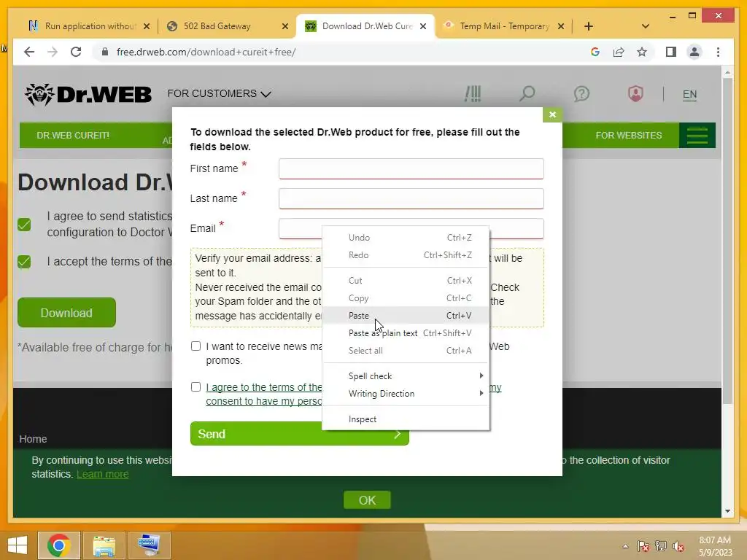The width and height of the screenshot is (747, 560).
Task: Click the computer app icon in taskbar
Action: 149,545
